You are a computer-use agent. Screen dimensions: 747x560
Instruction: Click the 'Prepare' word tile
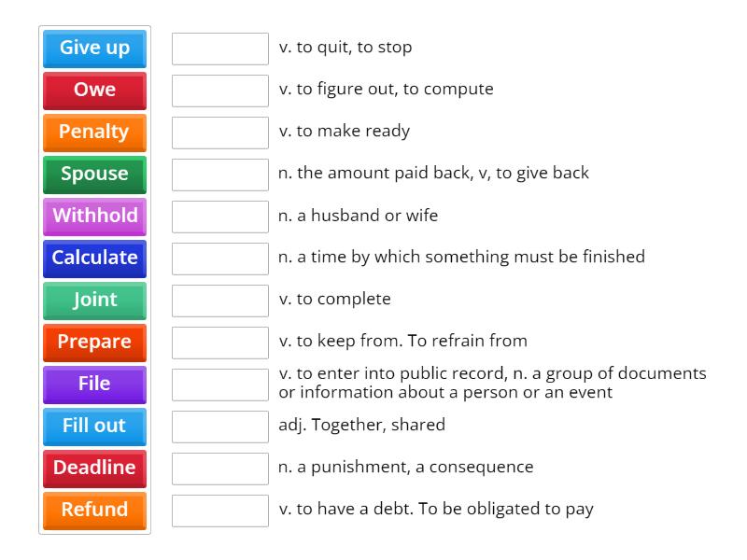pyautogui.click(x=93, y=343)
